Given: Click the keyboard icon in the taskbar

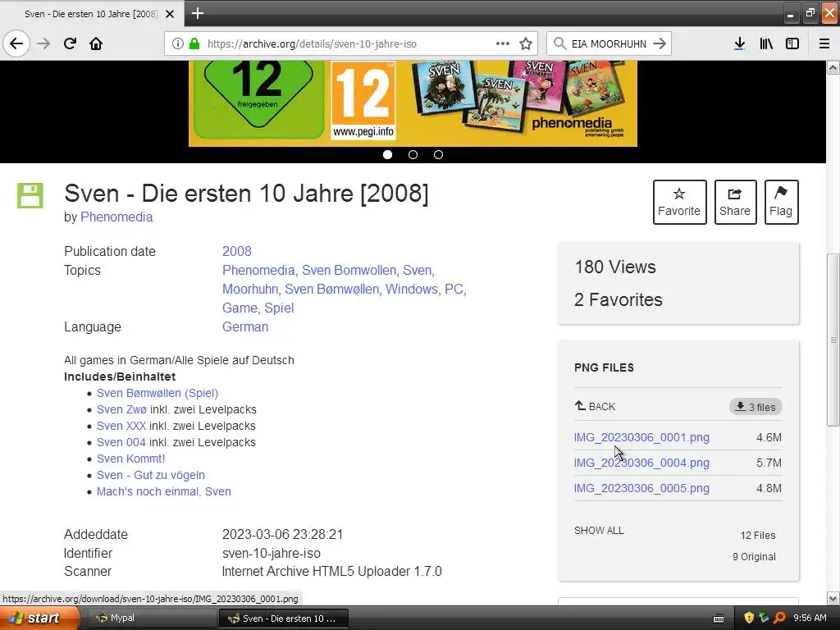Looking at the screenshot, I should coord(719,619).
